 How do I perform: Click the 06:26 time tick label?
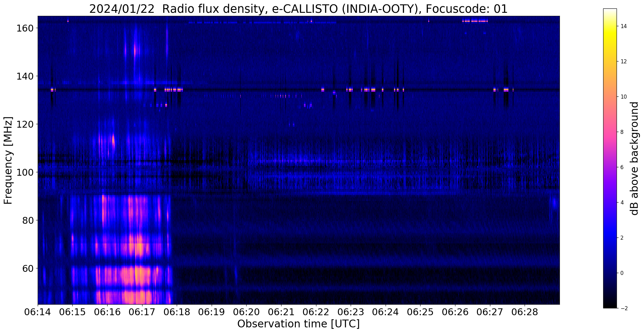pyautogui.click(x=455, y=312)
